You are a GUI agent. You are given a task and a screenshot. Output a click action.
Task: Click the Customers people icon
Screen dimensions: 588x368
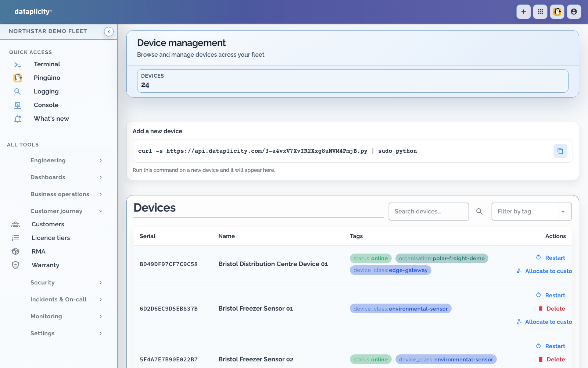15,224
